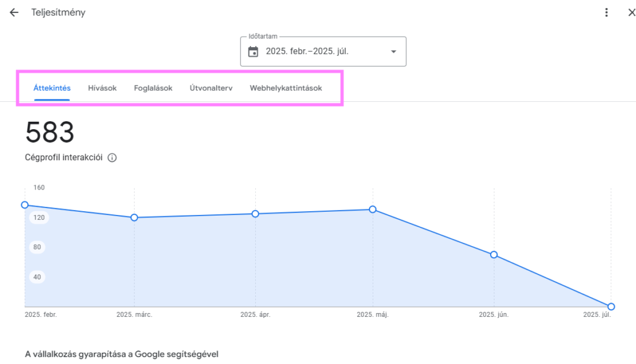Screen dimensions: 636x364
Task: Click the 583 interactions total number
Action: click(50, 132)
